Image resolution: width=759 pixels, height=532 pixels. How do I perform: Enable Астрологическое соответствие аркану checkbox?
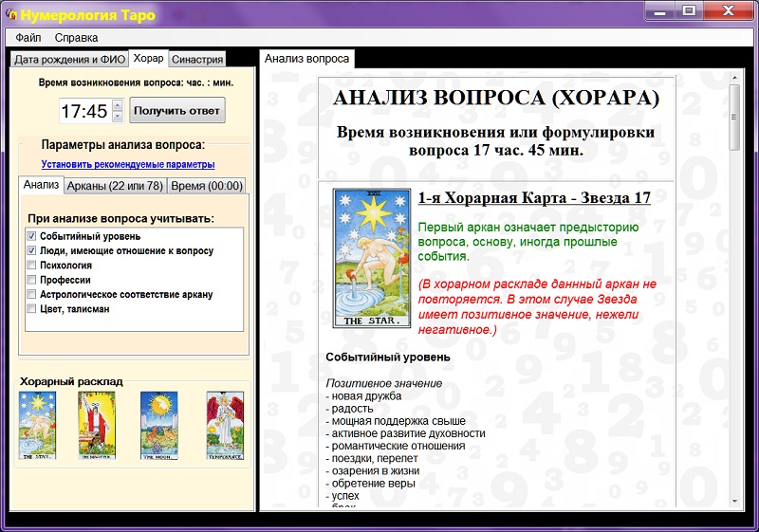click(31, 294)
